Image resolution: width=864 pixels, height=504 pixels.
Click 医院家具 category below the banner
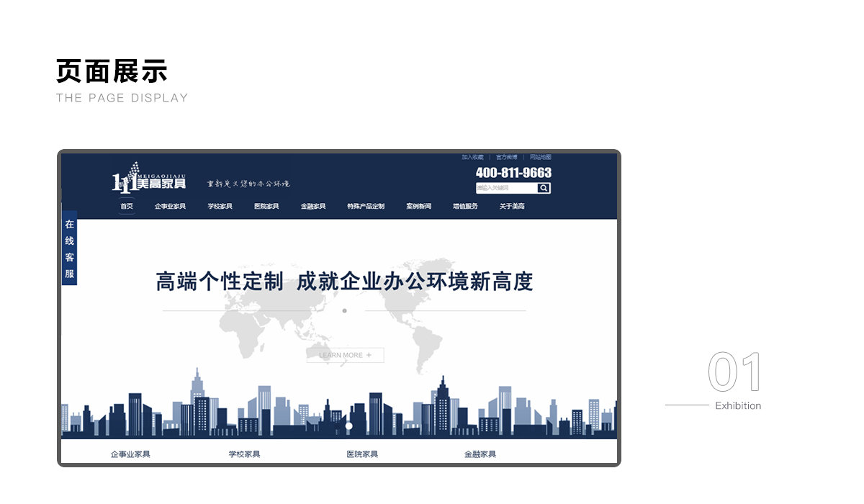pos(362,454)
